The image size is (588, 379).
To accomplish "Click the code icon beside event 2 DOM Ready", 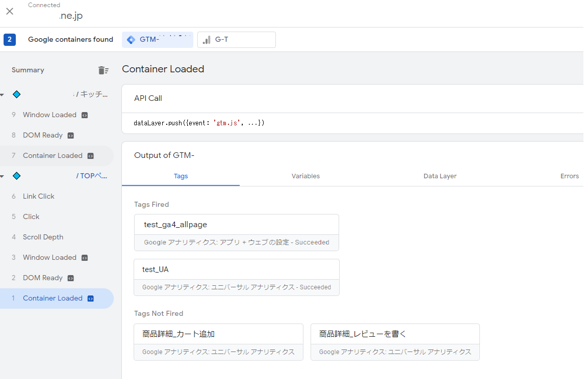I will (71, 278).
